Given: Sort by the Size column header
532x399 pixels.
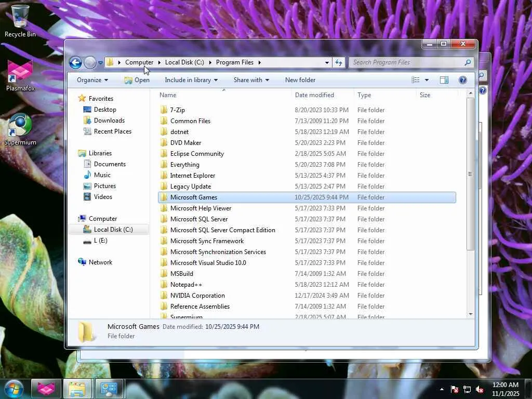Looking at the screenshot, I should click(425, 95).
